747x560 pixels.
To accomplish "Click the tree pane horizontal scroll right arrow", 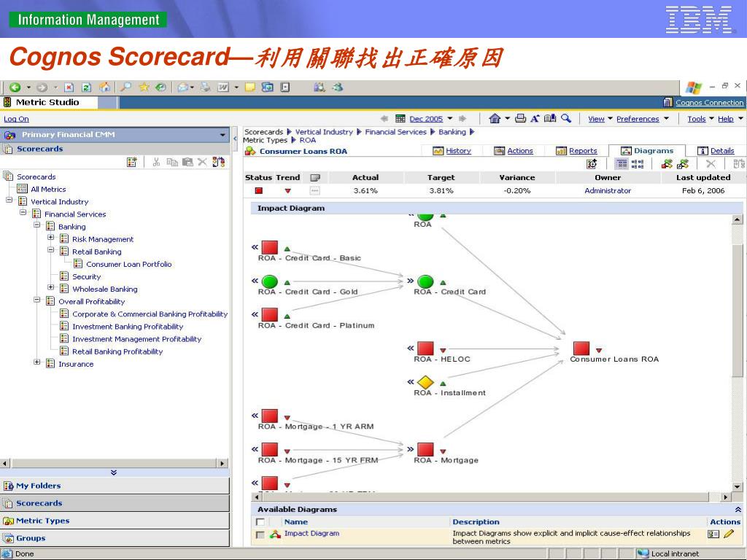I will pyautogui.click(x=222, y=463).
